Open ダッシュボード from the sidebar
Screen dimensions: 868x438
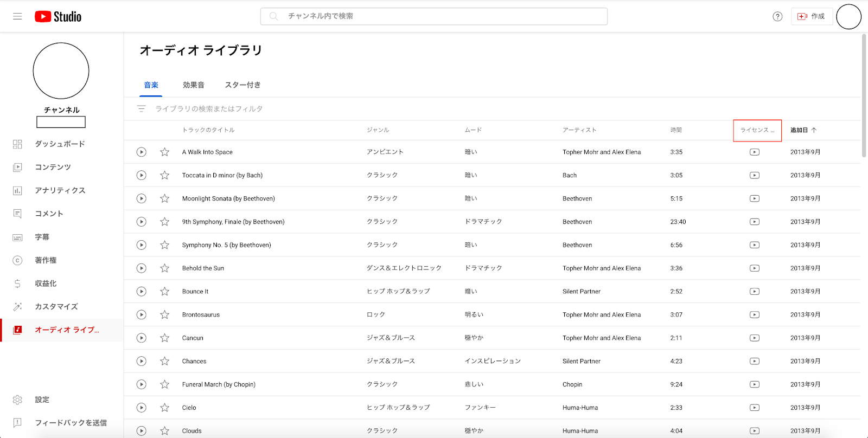[x=60, y=144]
